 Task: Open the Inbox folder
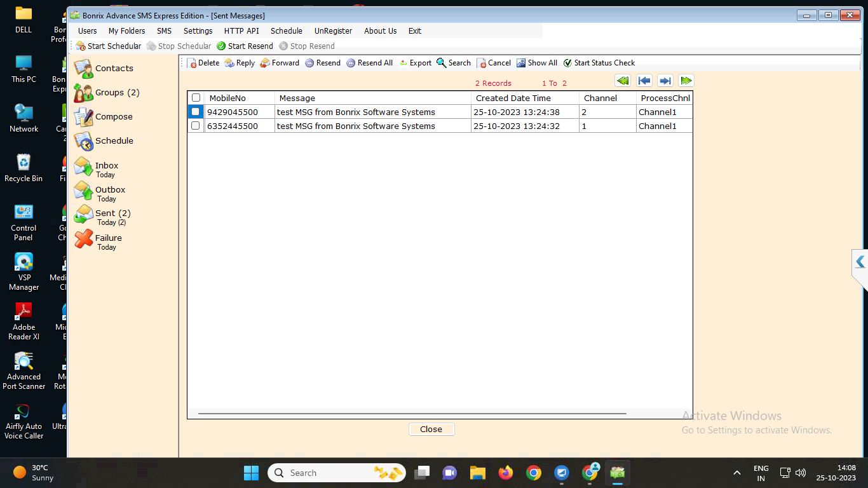97,168
